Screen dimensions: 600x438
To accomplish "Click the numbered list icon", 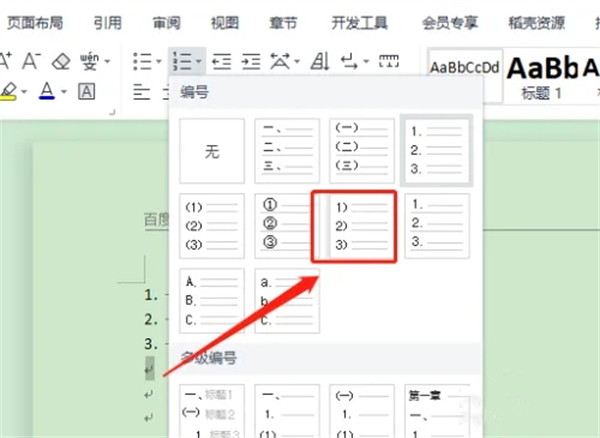I will 182,61.
